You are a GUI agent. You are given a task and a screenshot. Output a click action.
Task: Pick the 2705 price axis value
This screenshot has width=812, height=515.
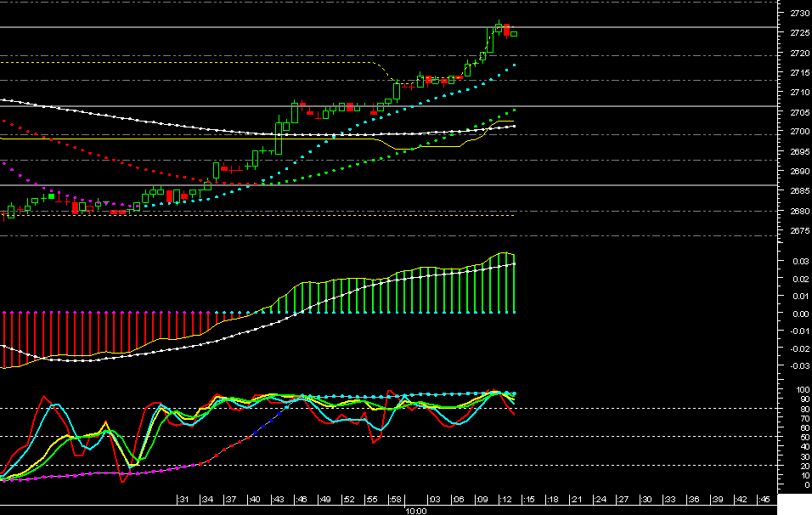pyautogui.click(x=799, y=112)
